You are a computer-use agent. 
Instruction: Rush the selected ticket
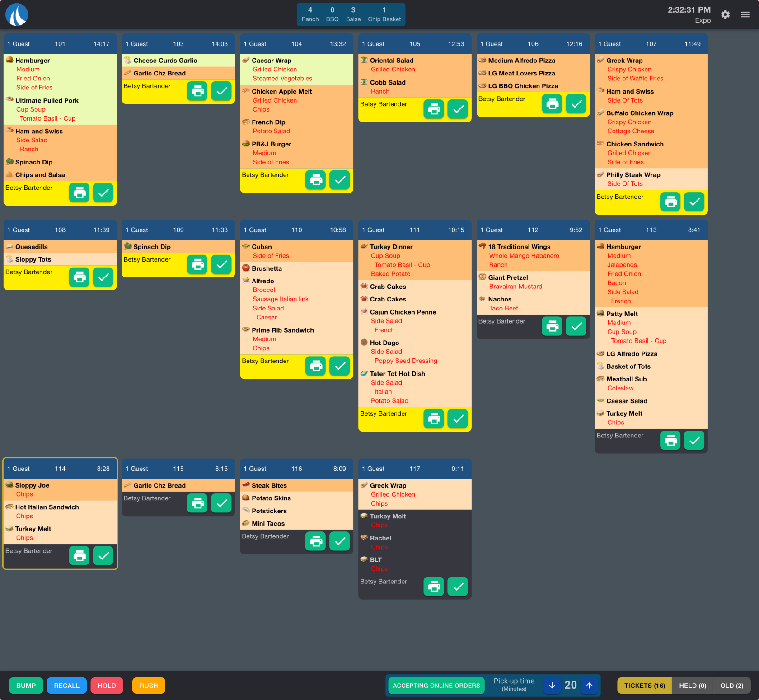click(149, 686)
